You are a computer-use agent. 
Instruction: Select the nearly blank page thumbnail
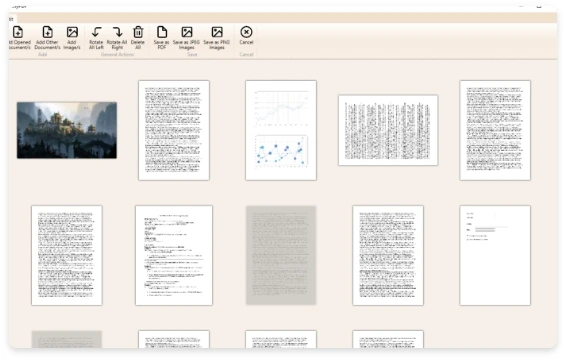[495, 255]
